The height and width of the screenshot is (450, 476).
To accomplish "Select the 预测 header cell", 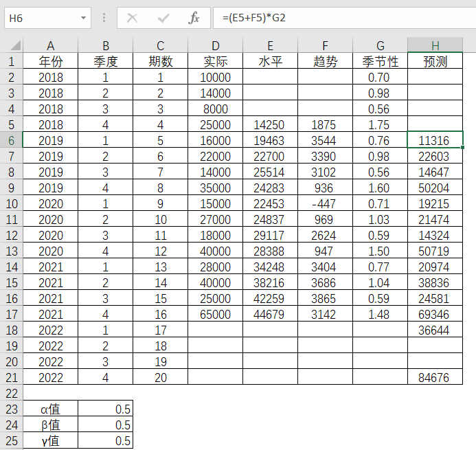I will pos(435,61).
